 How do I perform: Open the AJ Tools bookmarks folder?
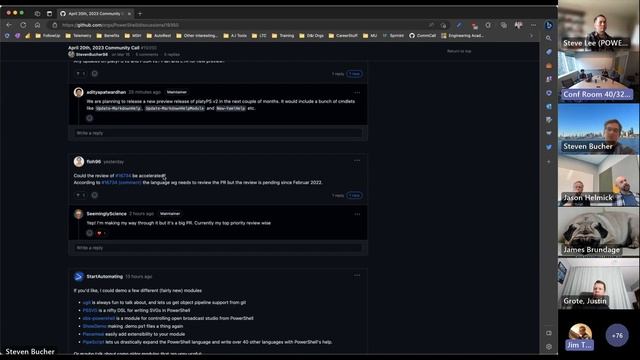click(x=235, y=36)
